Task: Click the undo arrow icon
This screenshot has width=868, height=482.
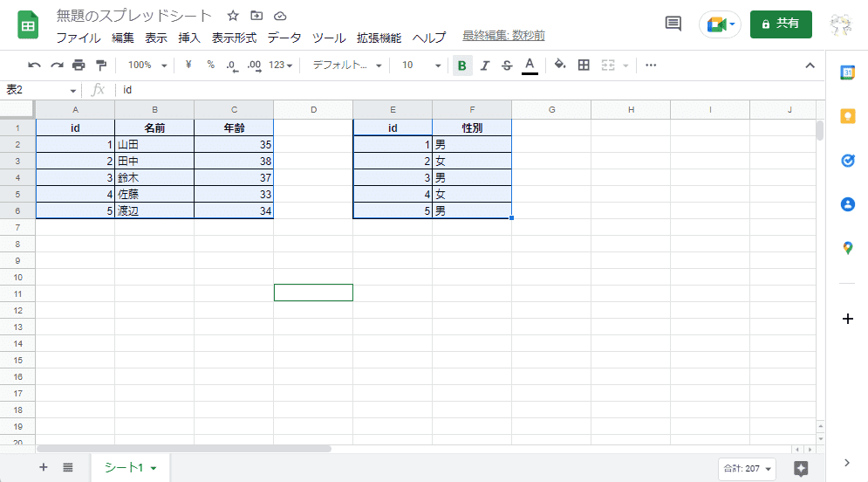Action: click(34, 65)
